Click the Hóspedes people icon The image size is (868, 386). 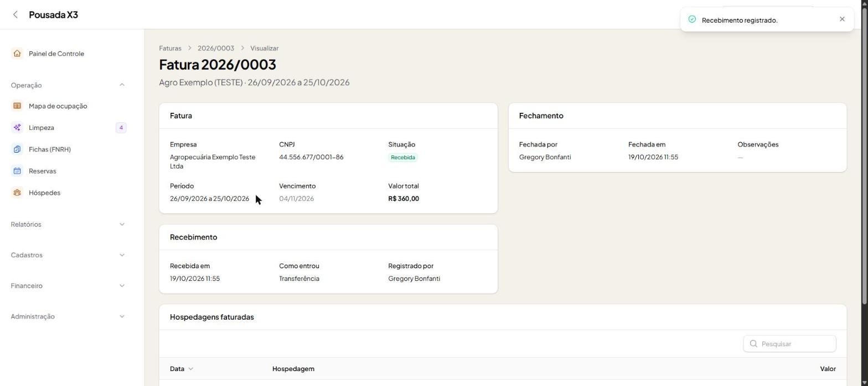click(17, 192)
